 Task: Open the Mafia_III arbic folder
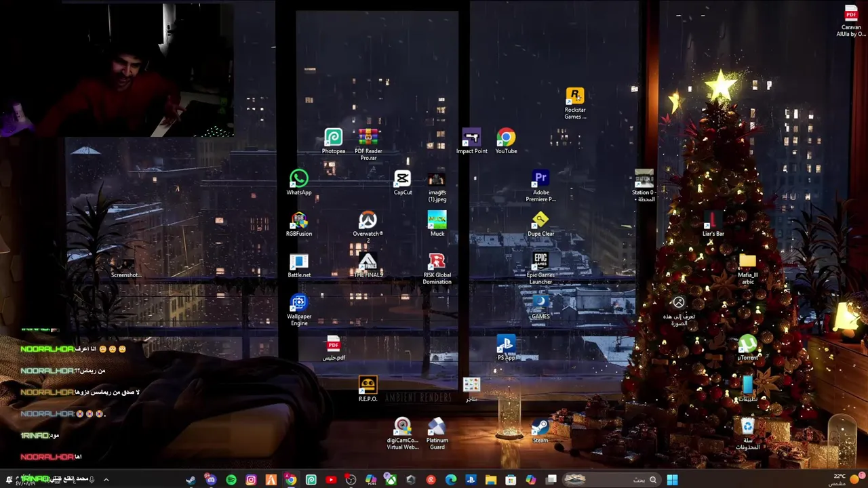click(747, 269)
